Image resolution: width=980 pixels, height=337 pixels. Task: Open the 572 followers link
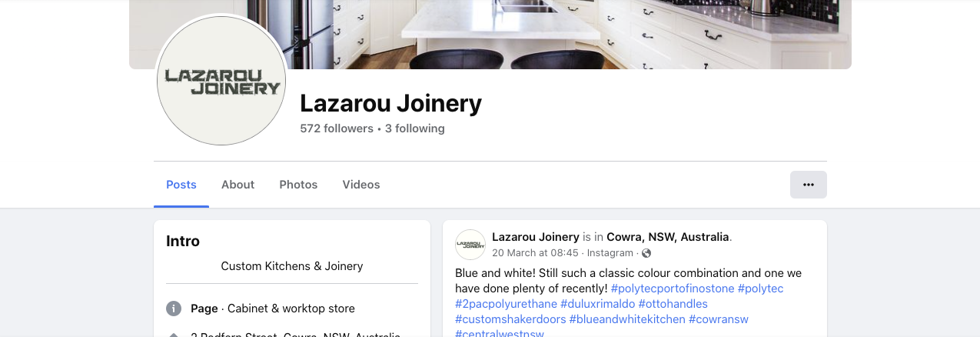337,128
